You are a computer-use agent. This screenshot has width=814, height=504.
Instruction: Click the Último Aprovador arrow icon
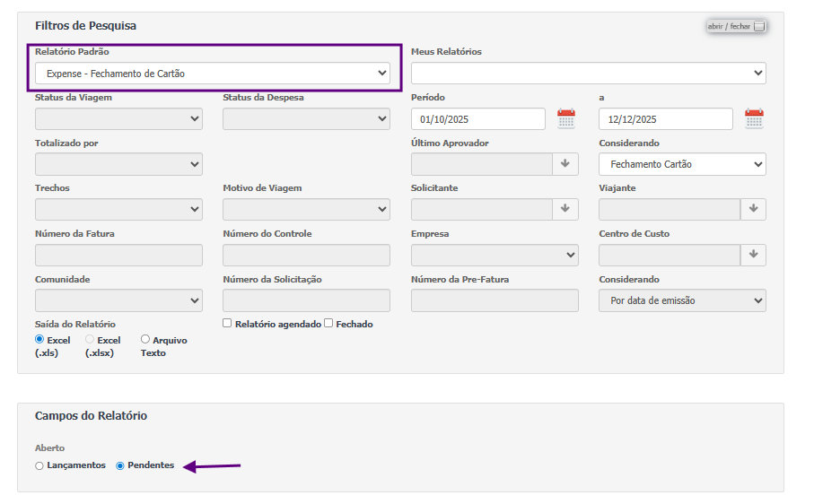[x=565, y=164]
